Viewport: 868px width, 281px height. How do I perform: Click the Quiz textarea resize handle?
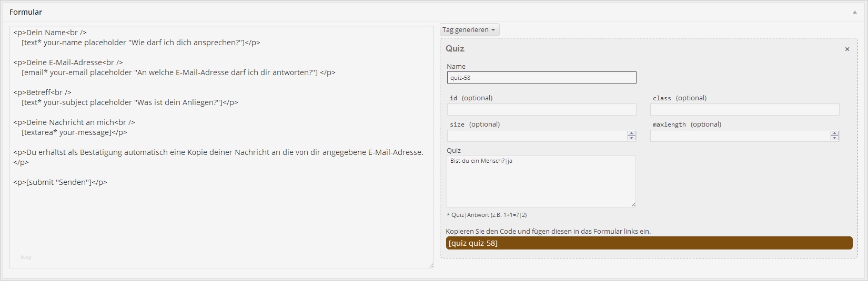pos(633,205)
